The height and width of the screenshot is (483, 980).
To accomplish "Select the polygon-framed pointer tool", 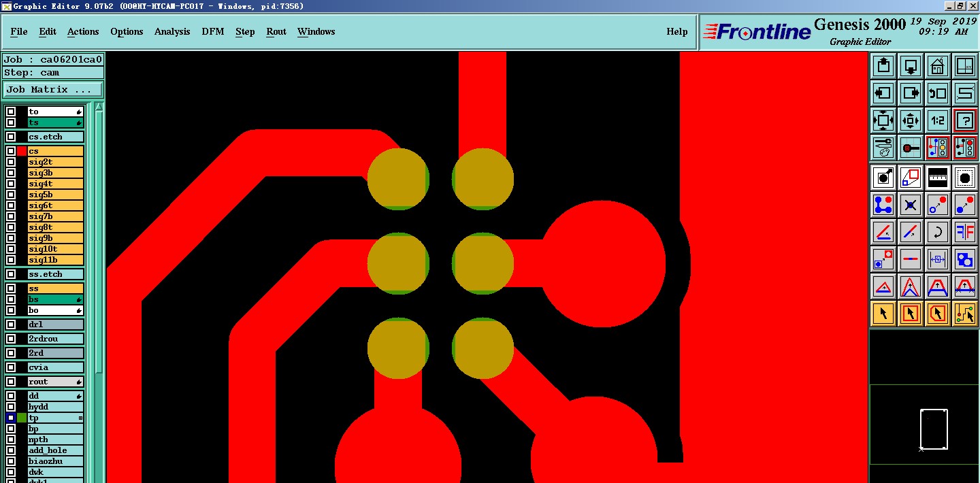I will [x=938, y=314].
